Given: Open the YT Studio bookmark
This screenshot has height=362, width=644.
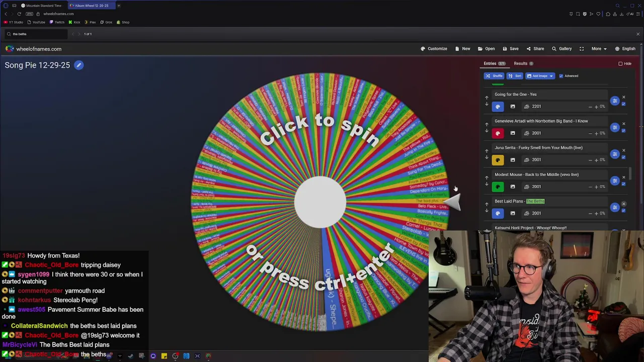Looking at the screenshot, I should click(14, 22).
